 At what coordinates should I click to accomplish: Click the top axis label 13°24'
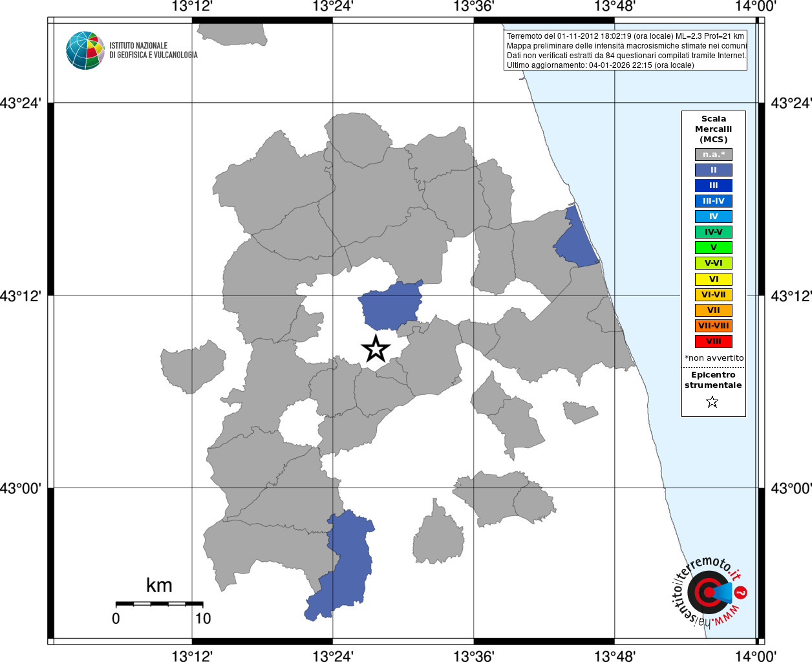[333, 6]
